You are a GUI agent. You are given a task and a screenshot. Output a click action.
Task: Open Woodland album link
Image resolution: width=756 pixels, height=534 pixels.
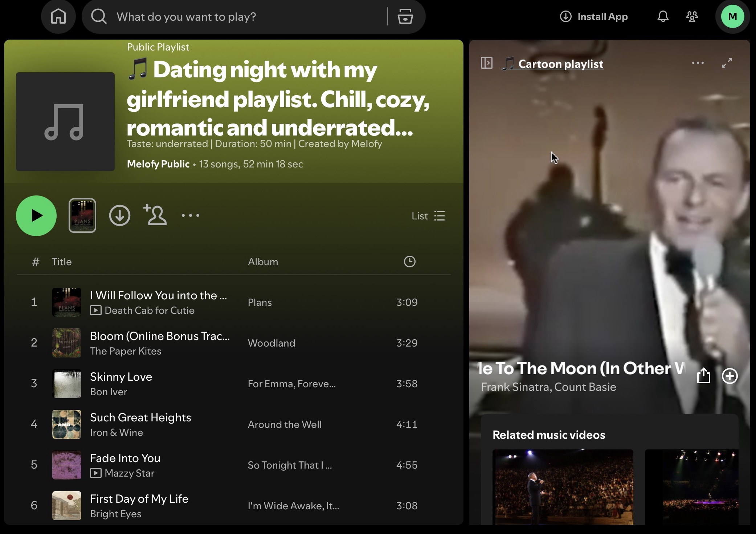271,343
